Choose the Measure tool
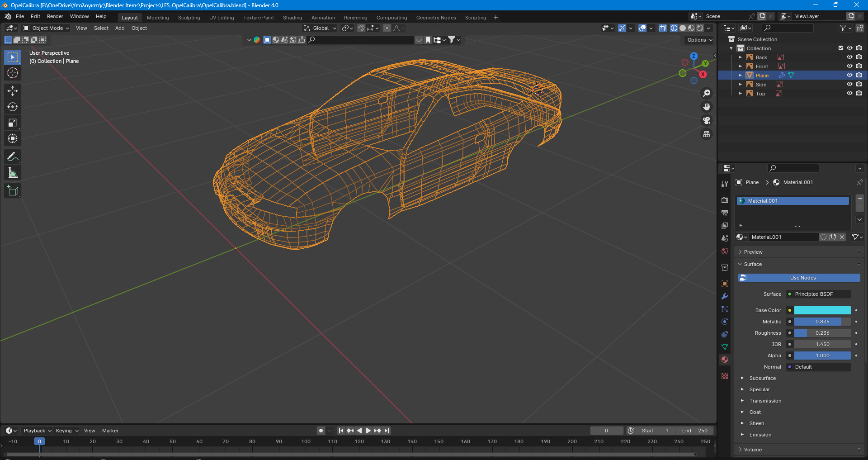This screenshot has height=460, width=868. pos(13,173)
